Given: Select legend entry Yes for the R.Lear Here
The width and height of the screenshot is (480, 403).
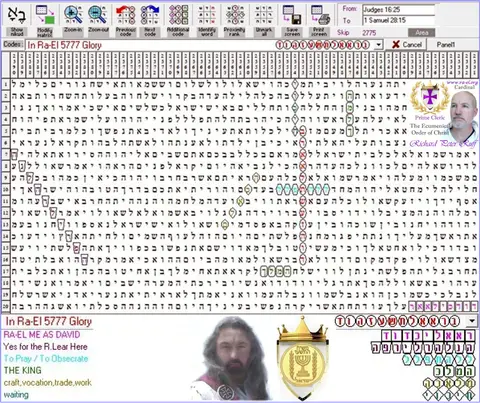Looking at the screenshot, I should [45, 347].
